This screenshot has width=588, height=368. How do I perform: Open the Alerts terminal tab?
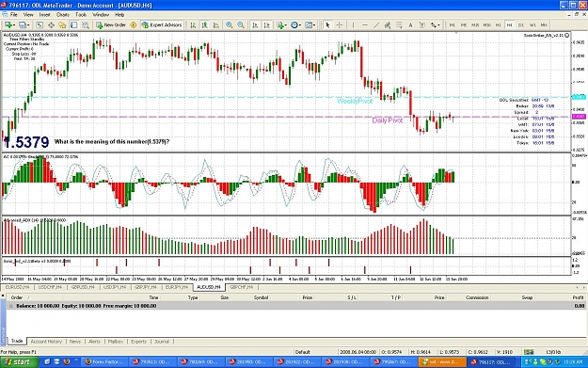[x=94, y=342]
